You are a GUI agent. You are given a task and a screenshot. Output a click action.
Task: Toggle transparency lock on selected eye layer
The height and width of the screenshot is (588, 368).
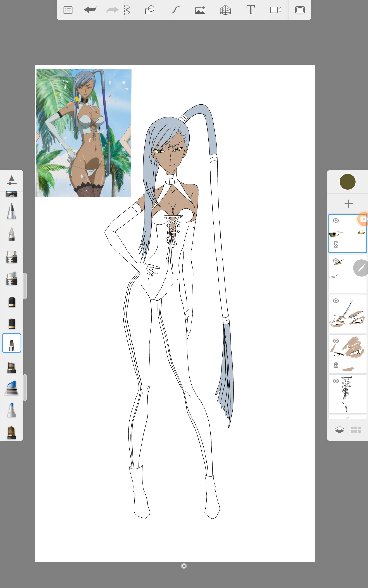click(336, 244)
